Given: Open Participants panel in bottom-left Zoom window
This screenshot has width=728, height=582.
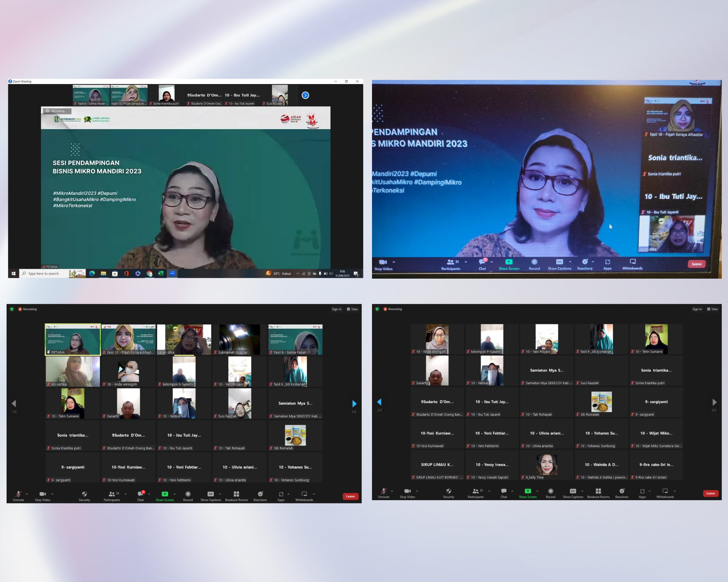Looking at the screenshot, I should coord(112,494).
